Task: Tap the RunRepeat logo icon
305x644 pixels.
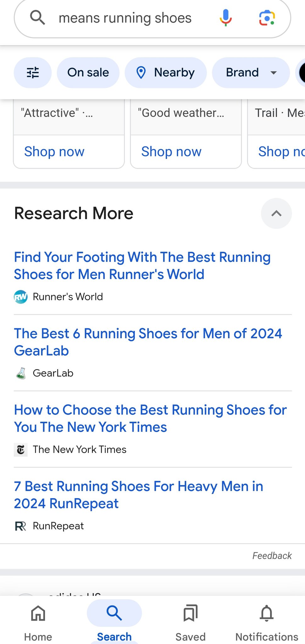Action: (21, 526)
